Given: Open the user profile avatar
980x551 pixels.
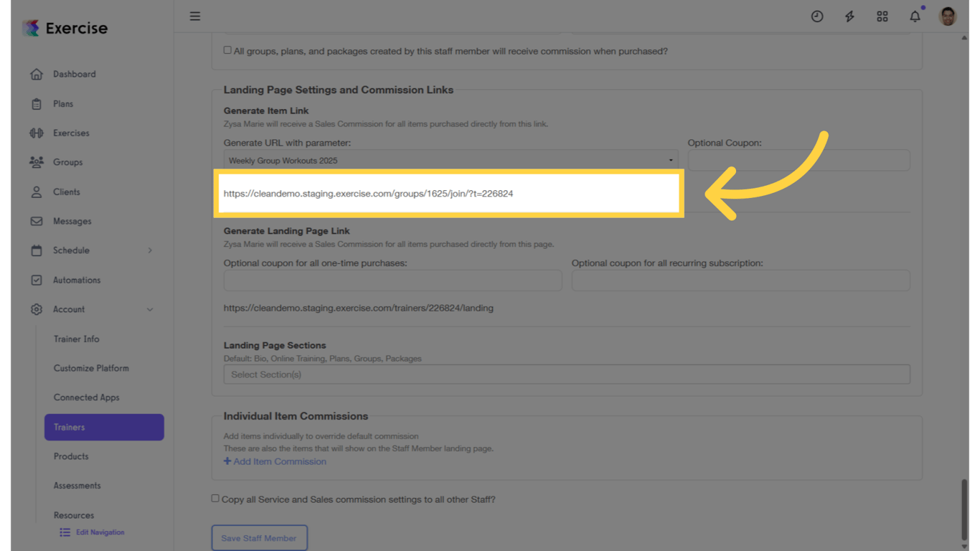Looking at the screenshot, I should [948, 16].
